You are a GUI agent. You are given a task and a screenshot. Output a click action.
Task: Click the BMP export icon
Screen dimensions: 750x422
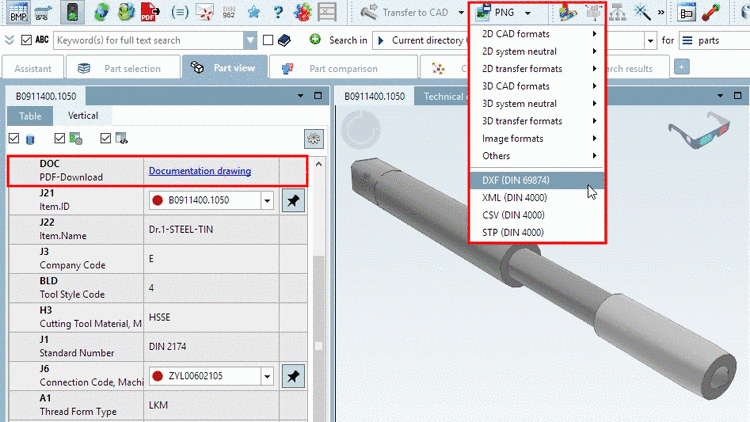[x=18, y=11]
